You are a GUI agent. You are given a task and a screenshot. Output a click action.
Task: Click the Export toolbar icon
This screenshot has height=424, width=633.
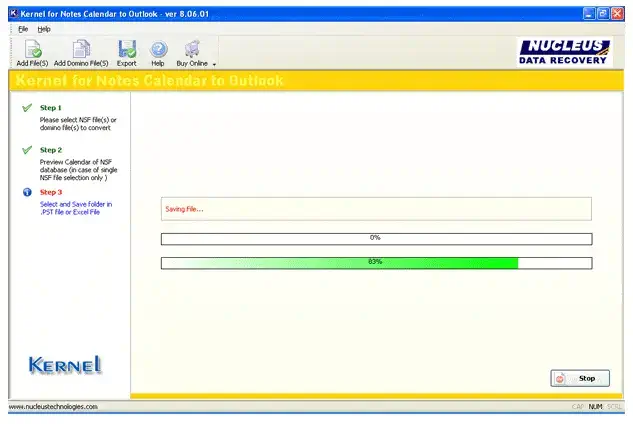tap(127, 49)
